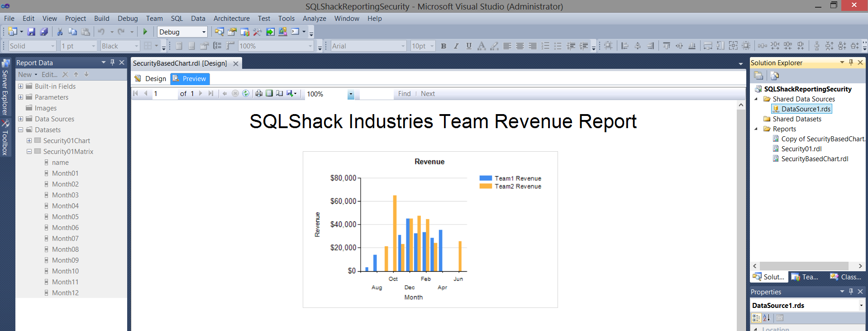The width and height of the screenshot is (868, 331).
Task: Switch to Print Layout view
Action: (x=269, y=93)
